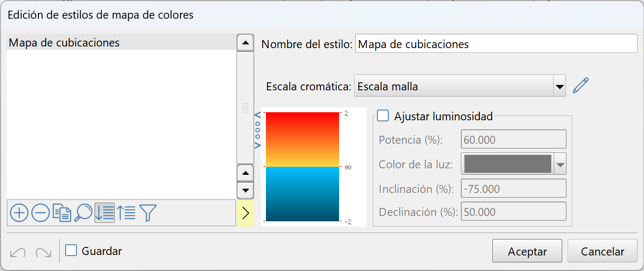Click the Nombre del estilo field
This screenshot has width=644, height=271.
tap(496, 44)
